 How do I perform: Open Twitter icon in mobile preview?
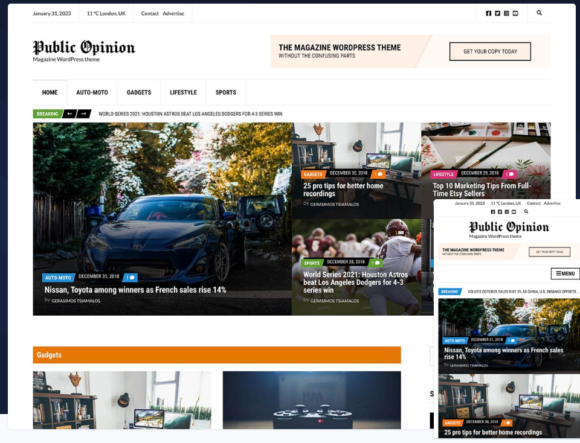(x=500, y=212)
